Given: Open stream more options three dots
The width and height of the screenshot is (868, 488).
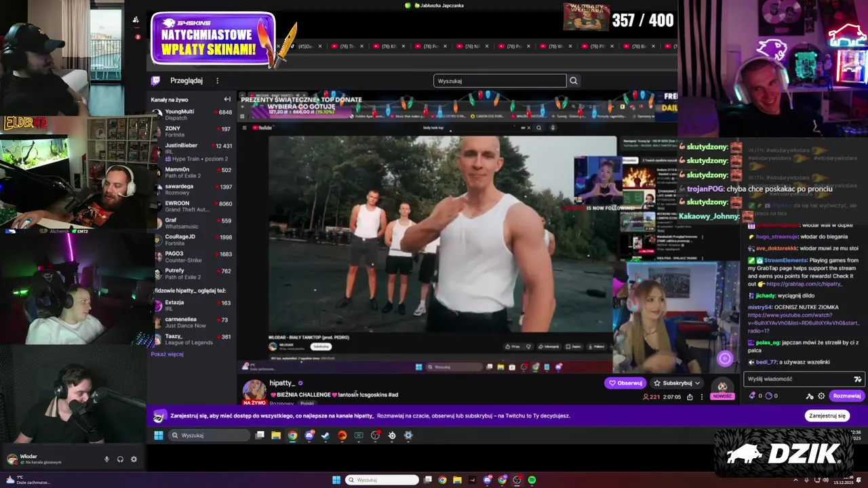Looking at the screenshot, I should pyautogui.click(x=702, y=397).
